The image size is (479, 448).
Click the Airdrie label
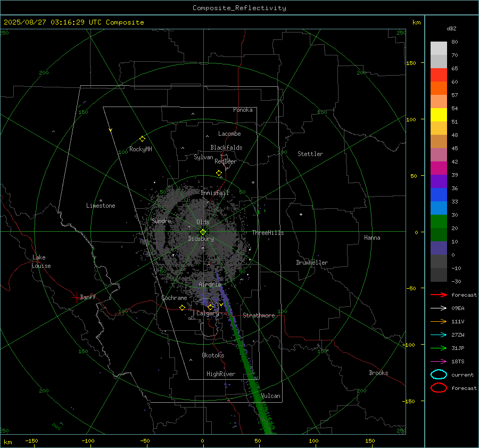coord(210,284)
